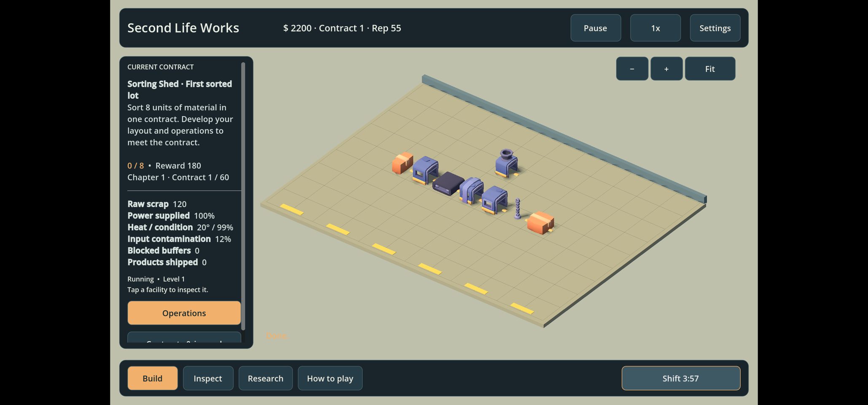Zoom in with the plus button
This screenshot has height=405, width=868.
pyautogui.click(x=666, y=69)
